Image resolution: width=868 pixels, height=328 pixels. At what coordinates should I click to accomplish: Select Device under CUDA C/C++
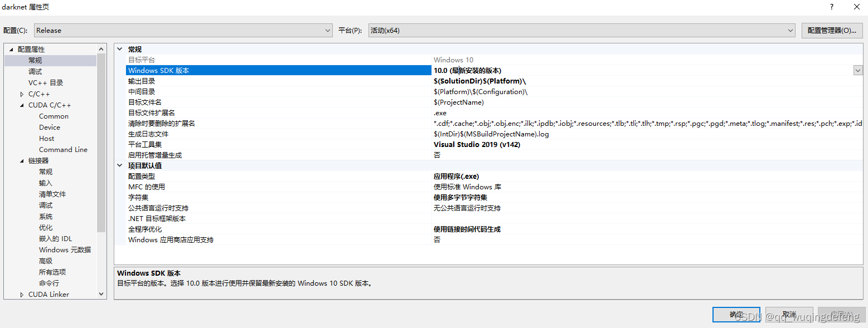(49, 127)
